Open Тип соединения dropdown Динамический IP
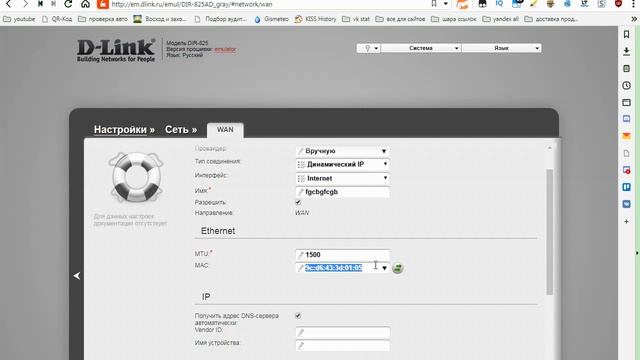 342,164
